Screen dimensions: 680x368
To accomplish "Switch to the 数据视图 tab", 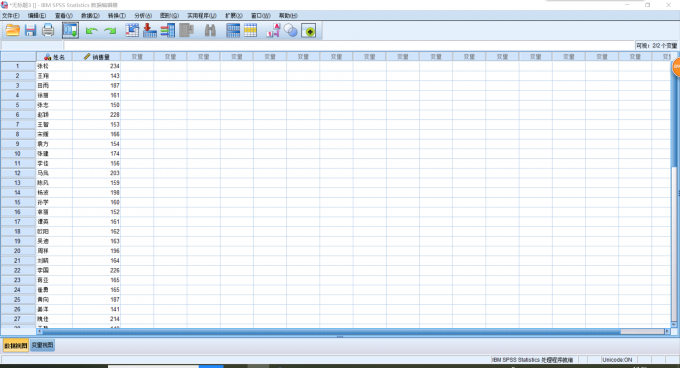I will [16, 345].
